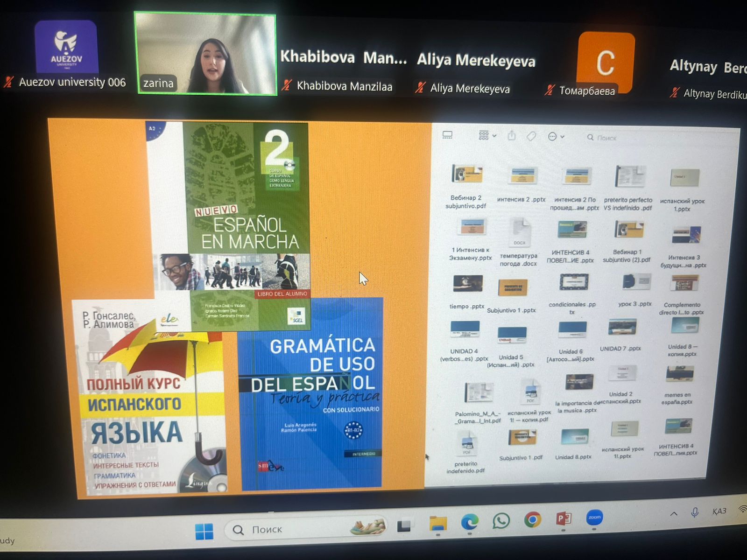Open Google Chrome from the taskbar

[533, 519]
